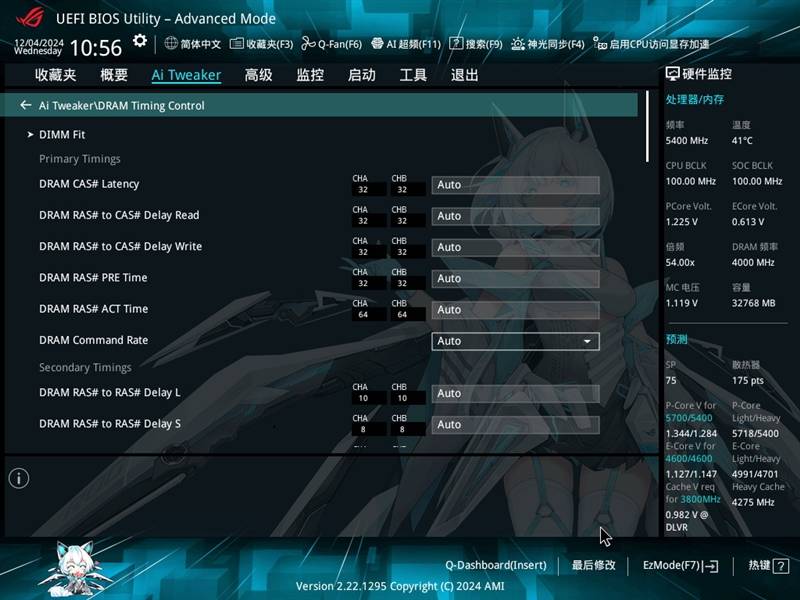The width and height of the screenshot is (800, 600).
Task: Open the 简体中文 language selector
Action: click(x=193, y=44)
